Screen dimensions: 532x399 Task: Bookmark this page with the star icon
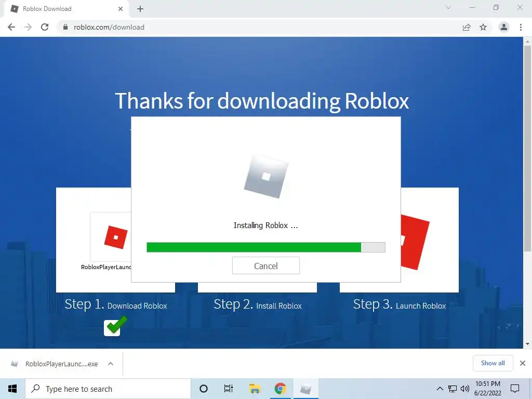[483, 27]
